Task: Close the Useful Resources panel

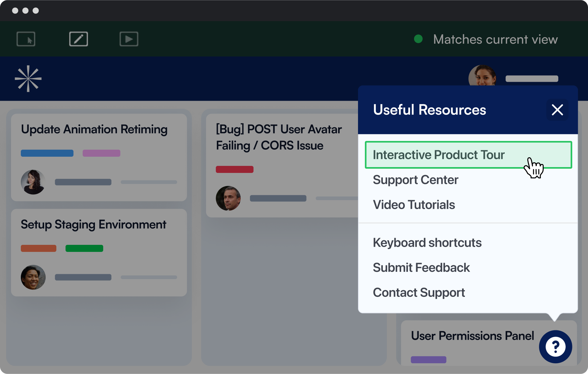Action: click(557, 110)
